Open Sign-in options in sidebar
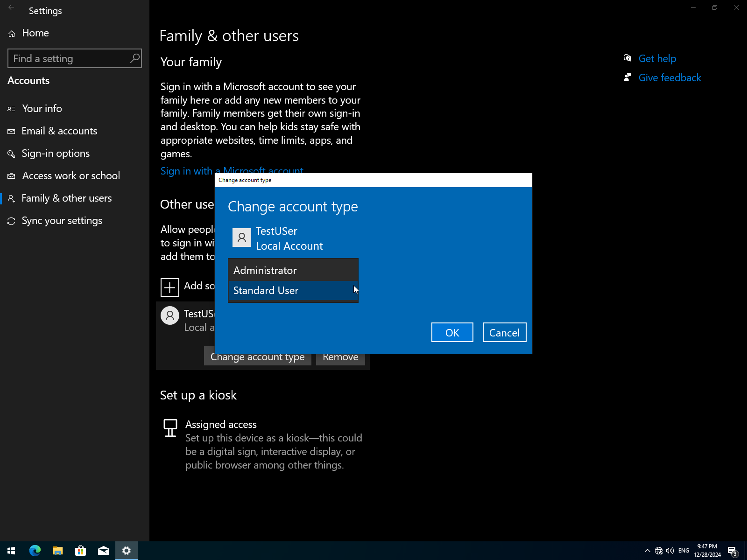This screenshot has height=560, width=747. coord(56,154)
